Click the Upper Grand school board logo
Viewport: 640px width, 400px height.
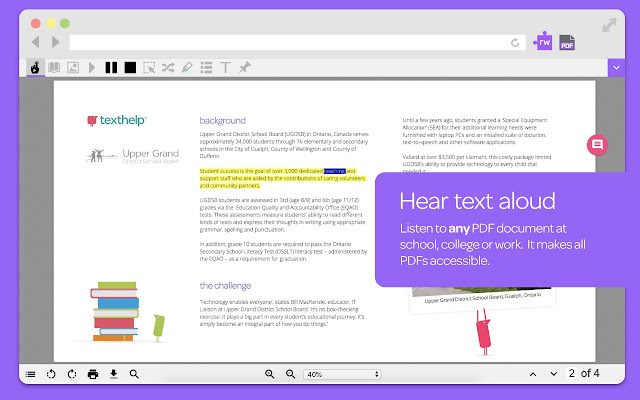point(133,156)
